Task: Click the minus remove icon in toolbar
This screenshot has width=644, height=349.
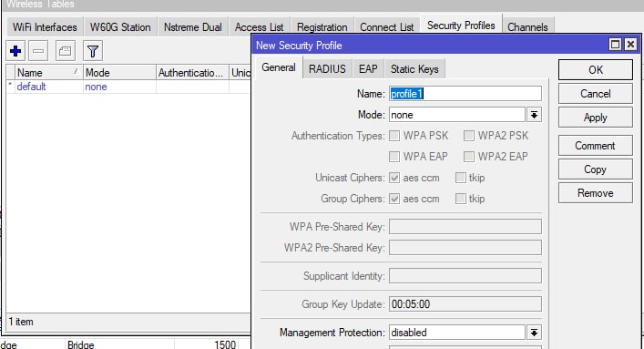Action: (x=38, y=51)
